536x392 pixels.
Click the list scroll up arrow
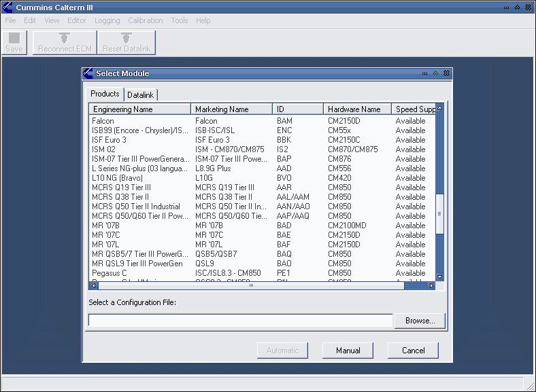(440, 108)
